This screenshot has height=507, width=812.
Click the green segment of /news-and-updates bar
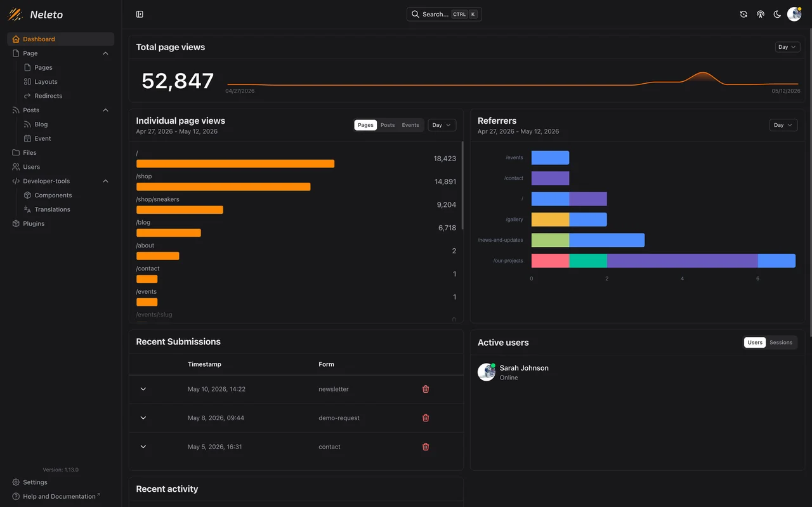pyautogui.click(x=550, y=240)
